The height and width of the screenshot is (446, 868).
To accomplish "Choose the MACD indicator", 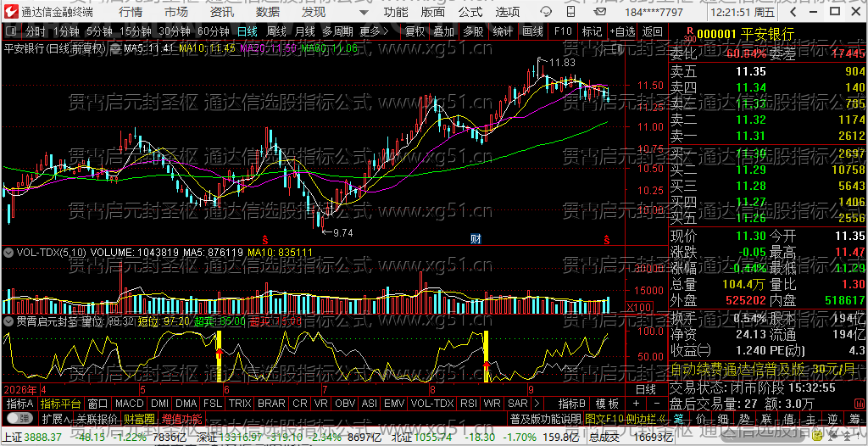I will tap(129, 404).
